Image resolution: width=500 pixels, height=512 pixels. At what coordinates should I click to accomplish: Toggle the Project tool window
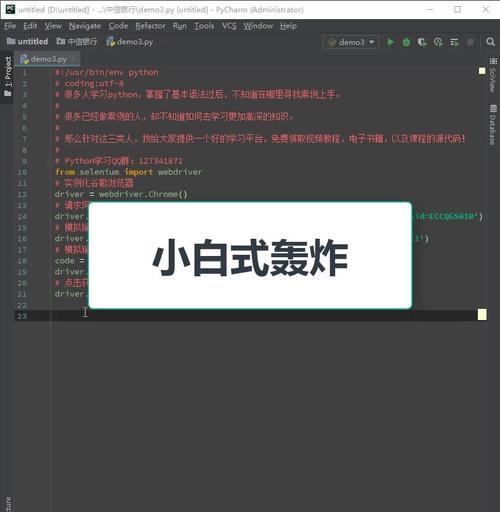click(x=8, y=76)
